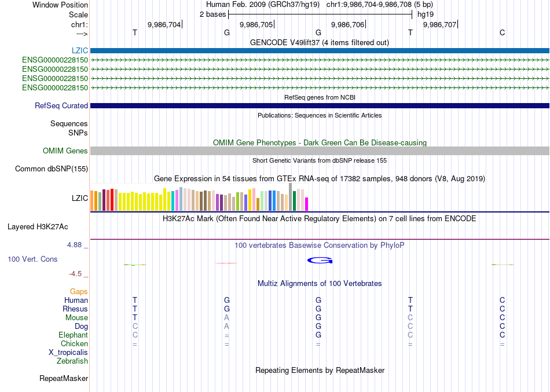
Task: Click the chr1: ruler label
Action: pyautogui.click(x=79, y=24)
